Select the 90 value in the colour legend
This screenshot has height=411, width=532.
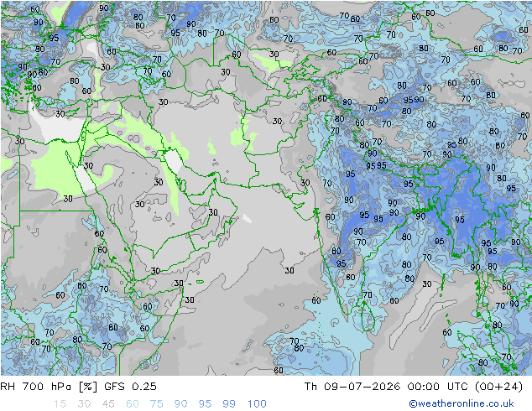(x=180, y=404)
